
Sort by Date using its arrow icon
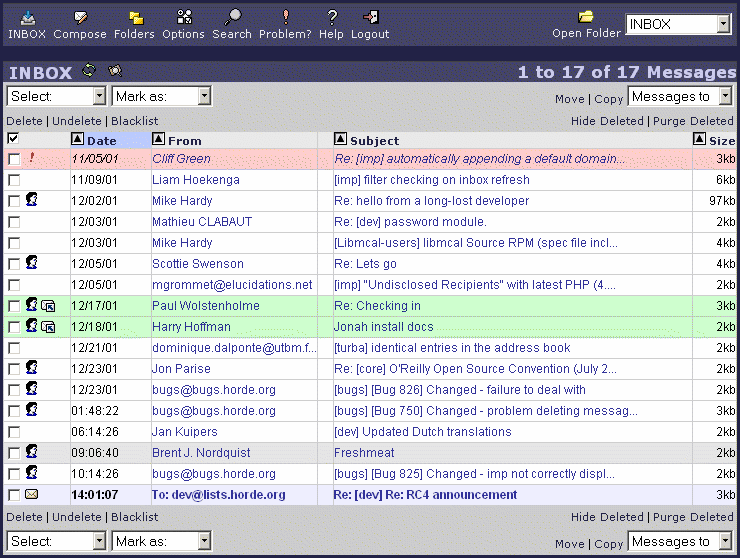[77, 139]
